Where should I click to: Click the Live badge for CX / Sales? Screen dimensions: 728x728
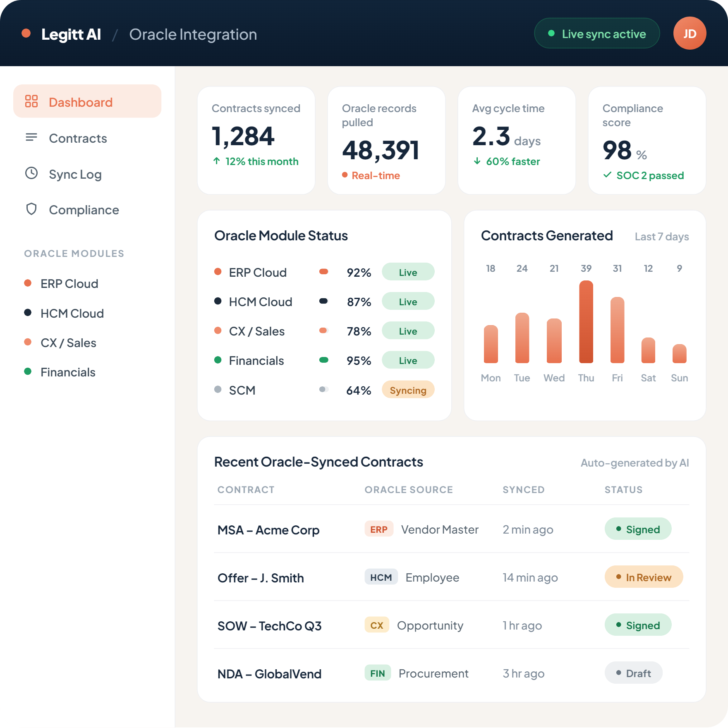(408, 331)
